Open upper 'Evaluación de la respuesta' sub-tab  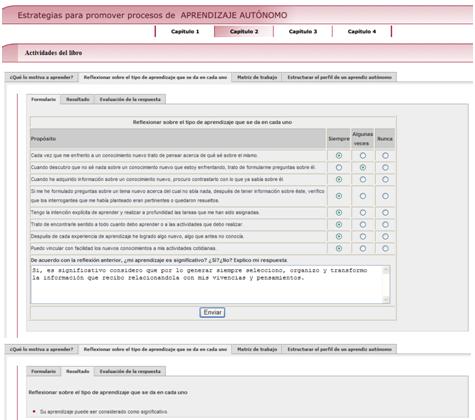point(130,99)
